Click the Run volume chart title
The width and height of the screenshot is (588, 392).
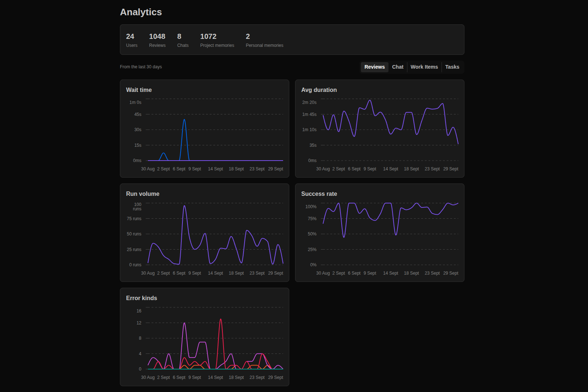click(x=142, y=194)
